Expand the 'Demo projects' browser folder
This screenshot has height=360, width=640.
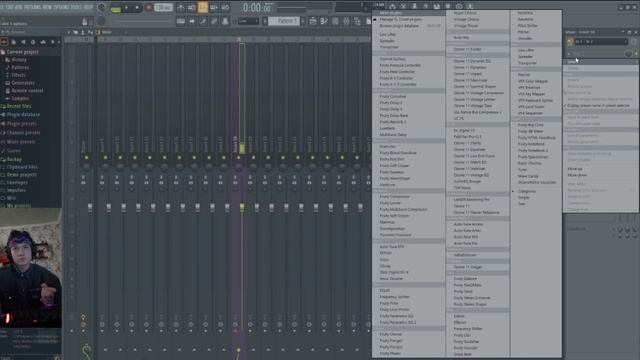click(x=22, y=175)
